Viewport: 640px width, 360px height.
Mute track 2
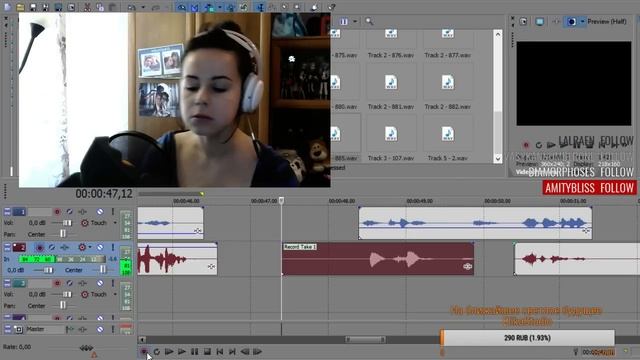(100, 247)
